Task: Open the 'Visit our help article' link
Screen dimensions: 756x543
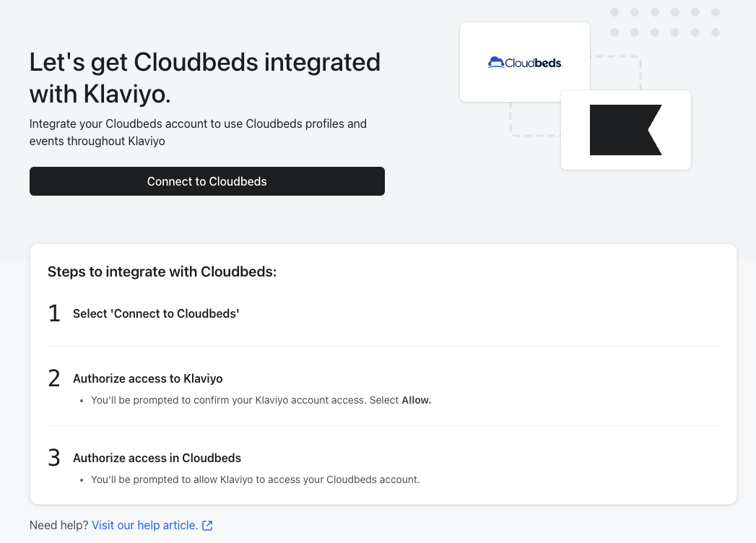Action: click(x=144, y=525)
